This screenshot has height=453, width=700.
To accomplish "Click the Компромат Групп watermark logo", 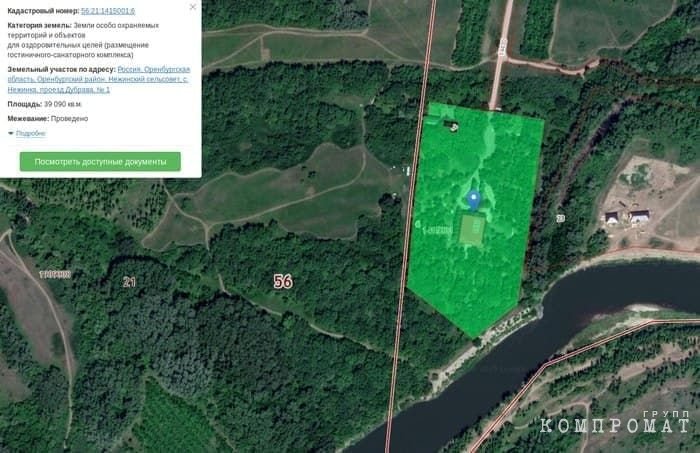I will click(x=615, y=422).
